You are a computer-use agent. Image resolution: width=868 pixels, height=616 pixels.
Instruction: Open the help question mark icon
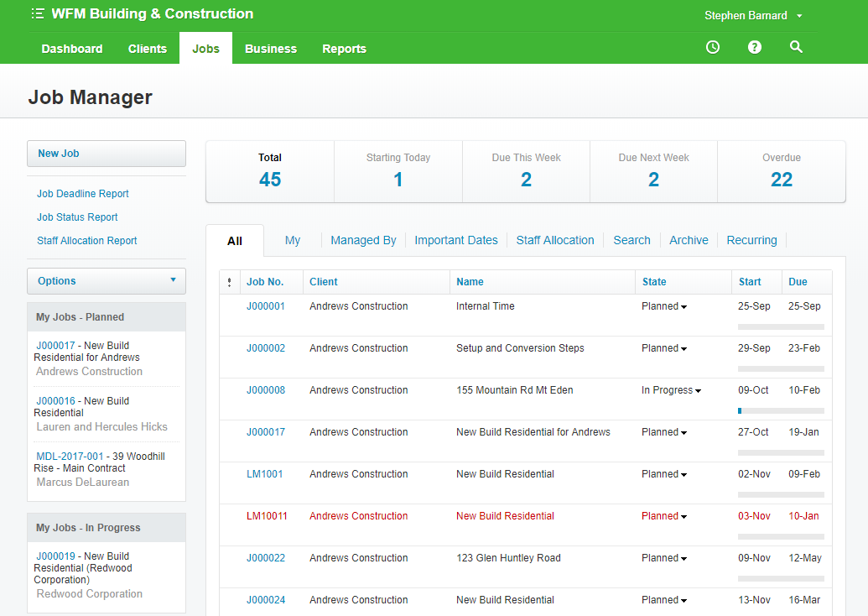click(x=755, y=47)
